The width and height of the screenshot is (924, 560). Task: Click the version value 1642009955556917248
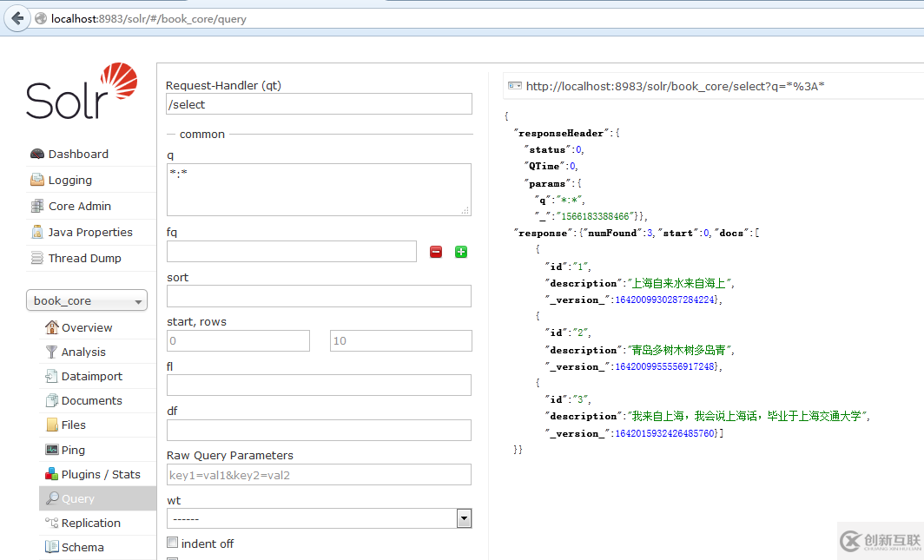coord(665,366)
